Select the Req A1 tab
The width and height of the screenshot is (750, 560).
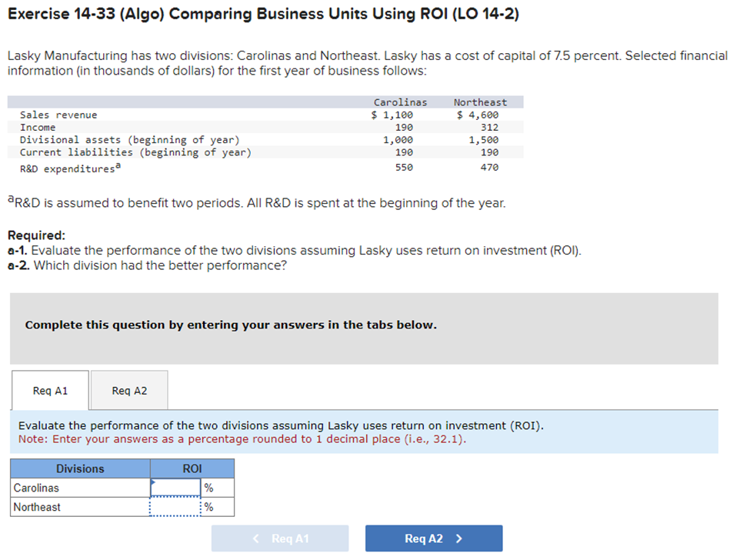49,390
